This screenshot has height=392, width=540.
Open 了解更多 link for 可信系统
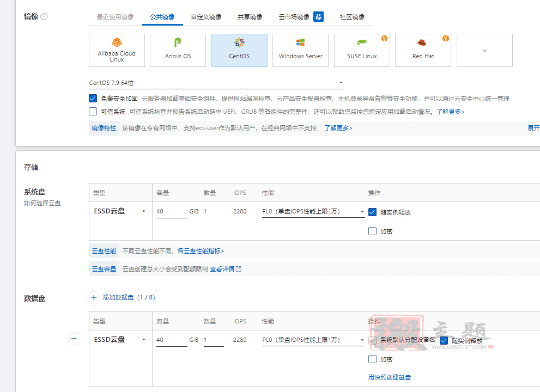[451, 112]
